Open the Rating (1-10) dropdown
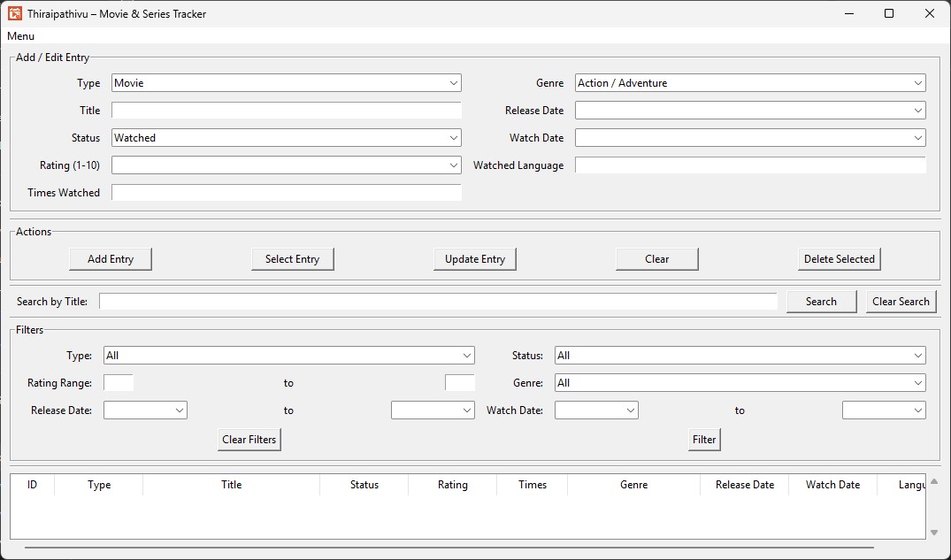The width and height of the screenshot is (951, 560). pyautogui.click(x=286, y=165)
